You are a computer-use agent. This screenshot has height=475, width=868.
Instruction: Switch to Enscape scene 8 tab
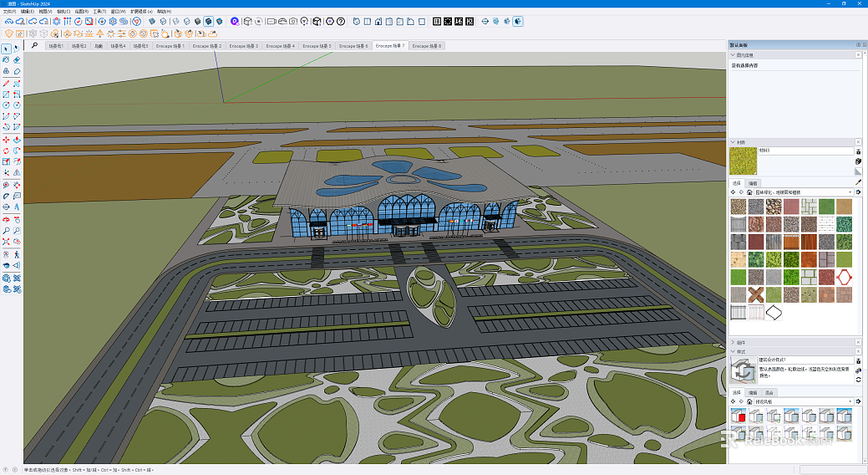[427, 46]
